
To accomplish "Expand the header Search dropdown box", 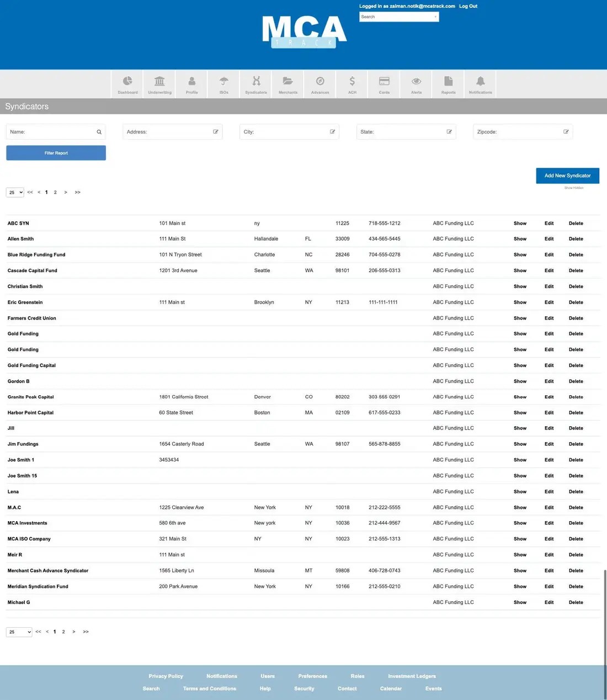I will tap(400, 17).
